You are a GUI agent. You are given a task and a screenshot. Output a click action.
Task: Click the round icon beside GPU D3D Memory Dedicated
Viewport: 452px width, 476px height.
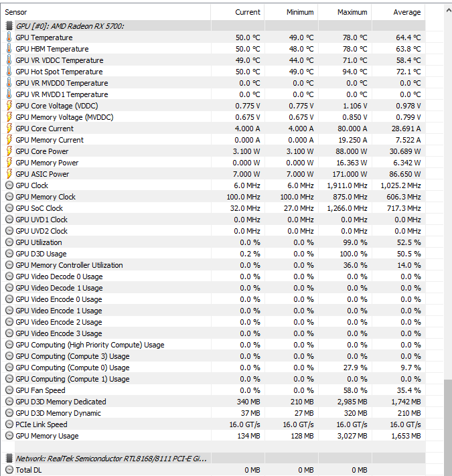coord(9,402)
